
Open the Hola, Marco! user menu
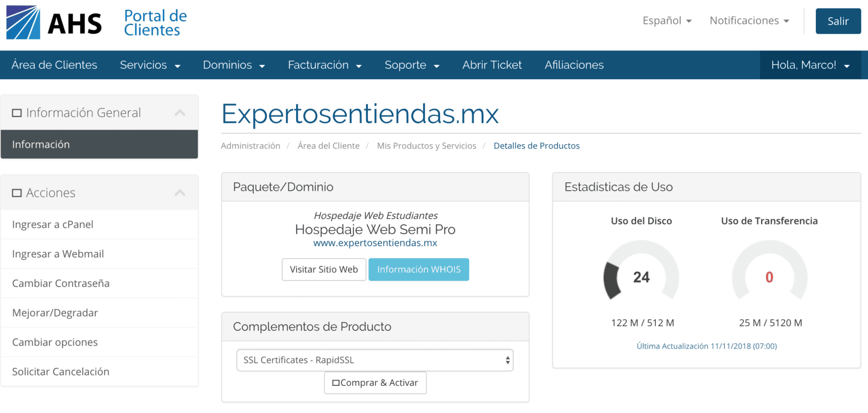810,65
